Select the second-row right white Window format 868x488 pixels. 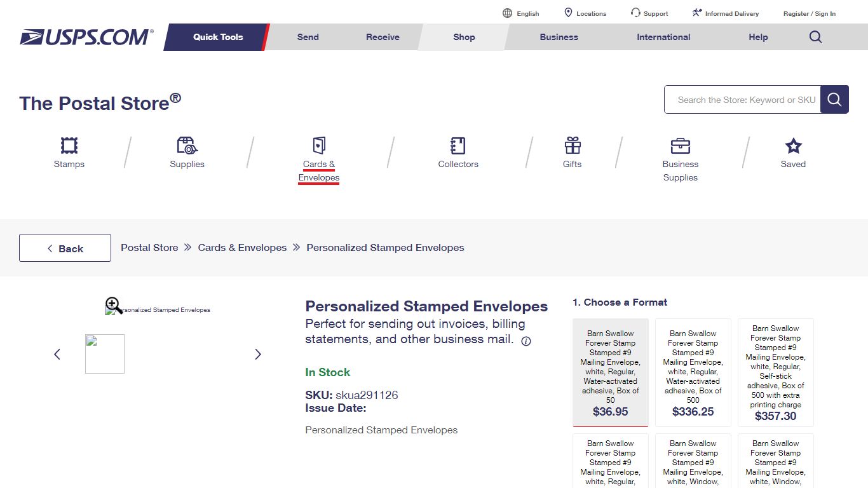(x=776, y=461)
